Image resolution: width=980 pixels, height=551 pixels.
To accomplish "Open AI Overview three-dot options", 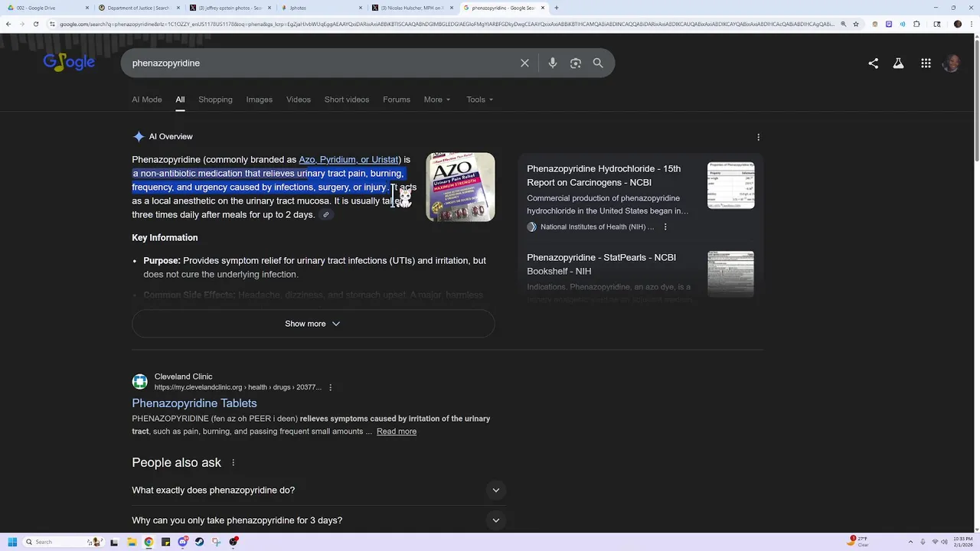I will (758, 137).
